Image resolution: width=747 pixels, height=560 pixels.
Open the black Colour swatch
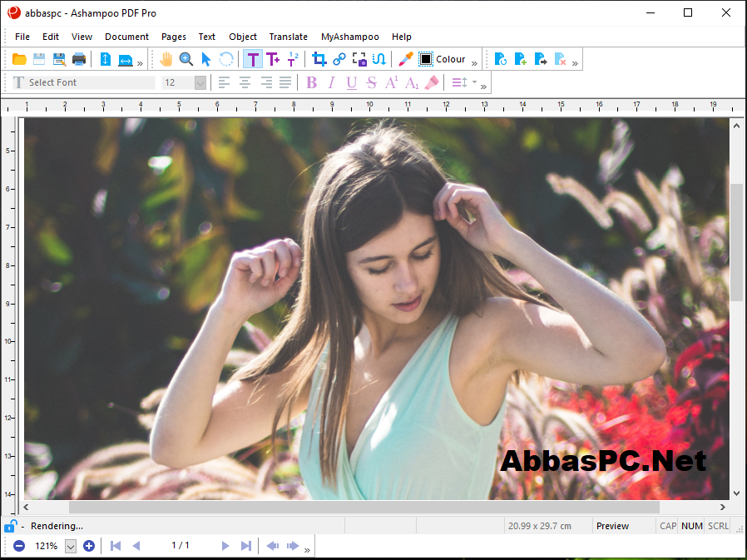tap(425, 59)
